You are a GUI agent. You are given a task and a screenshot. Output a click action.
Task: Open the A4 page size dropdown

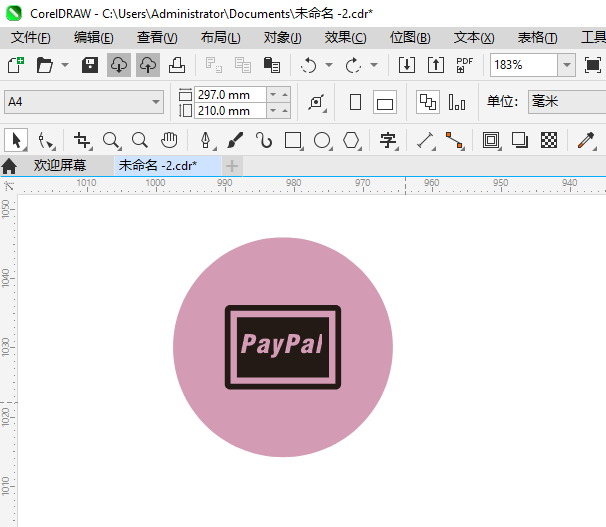tap(84, 102)
